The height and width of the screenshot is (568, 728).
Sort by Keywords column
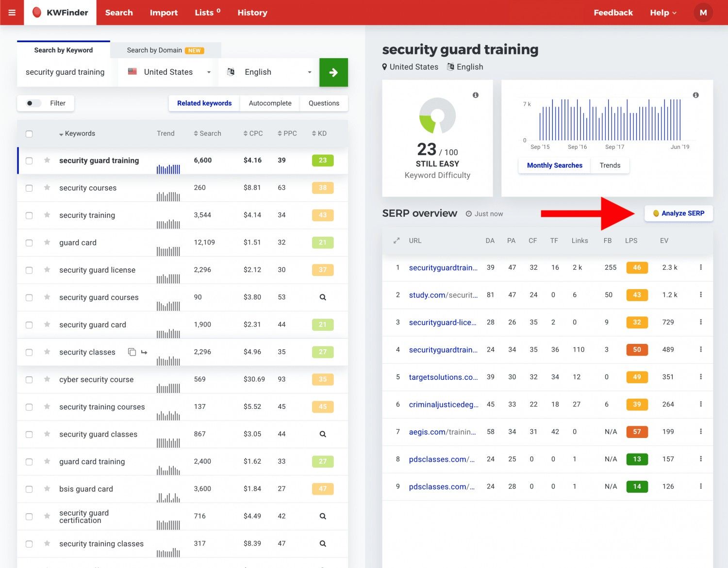[77, 133]
